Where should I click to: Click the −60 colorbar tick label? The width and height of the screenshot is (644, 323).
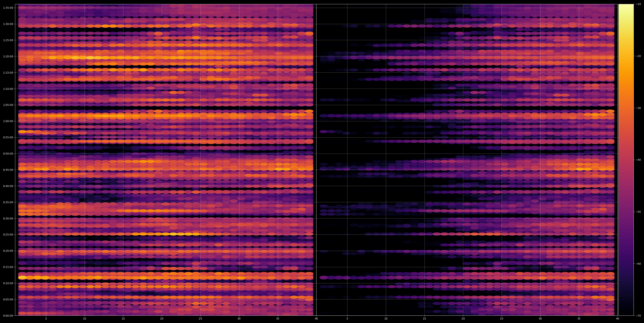point(638,264)
